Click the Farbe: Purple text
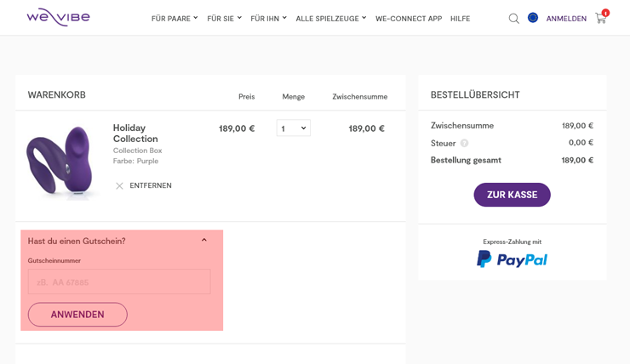This screenshot has width=630, height=364. pyautogui.click(x=136, y=161)
